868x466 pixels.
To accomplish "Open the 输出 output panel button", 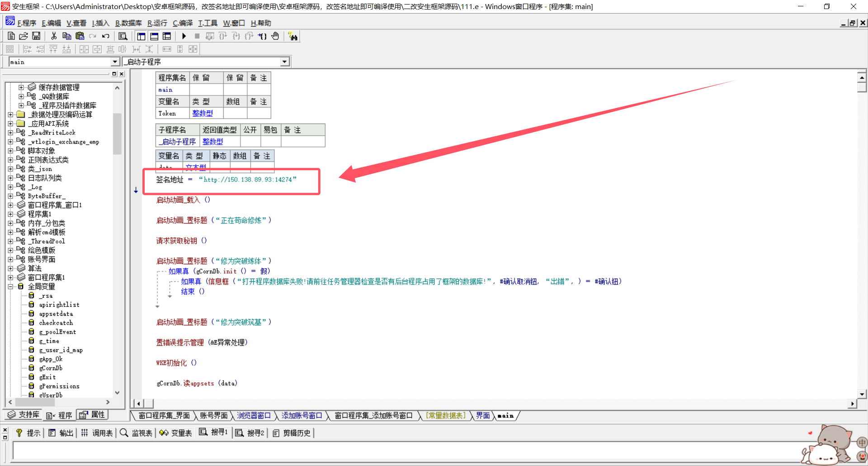I will pyautogui.click(x=61, y=433).
